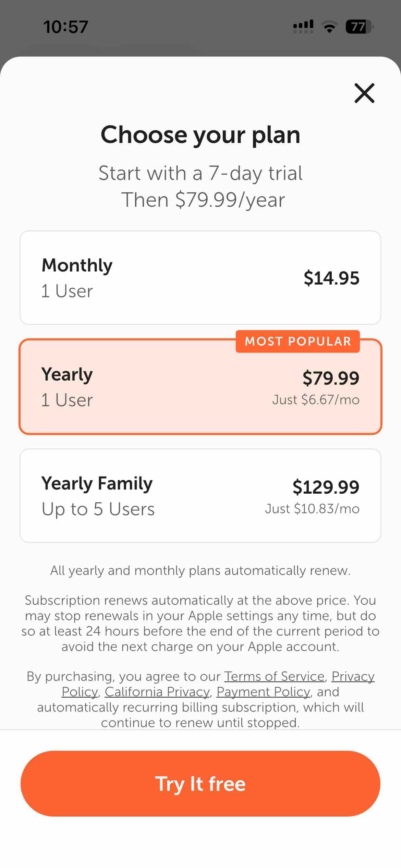Tap the battery level indicator

(x=359, y=27)
